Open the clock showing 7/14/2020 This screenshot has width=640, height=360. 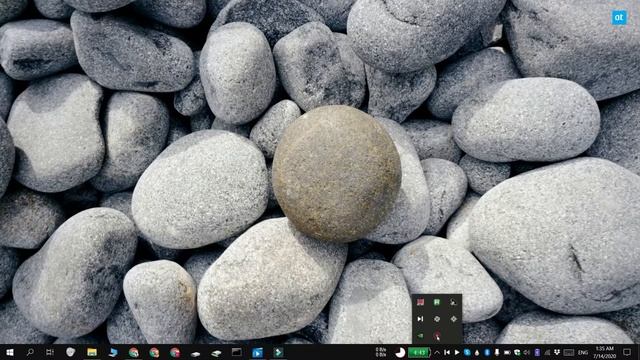604,353
